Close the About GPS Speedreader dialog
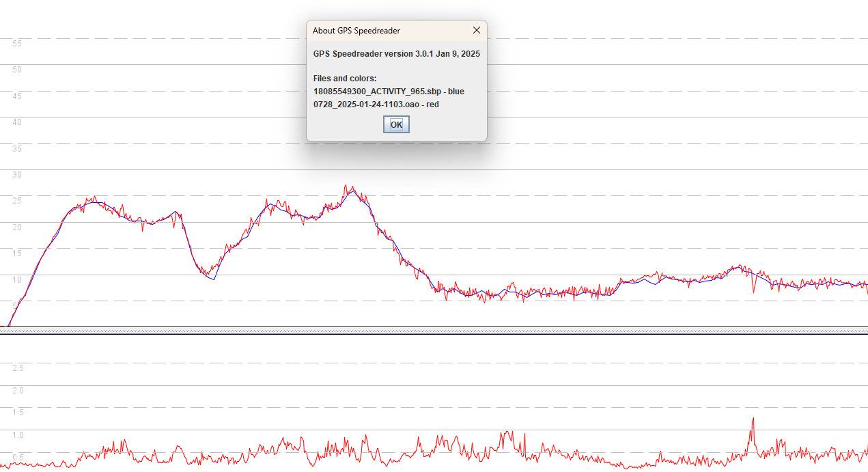The image size is (868, 472). [476, 30]
